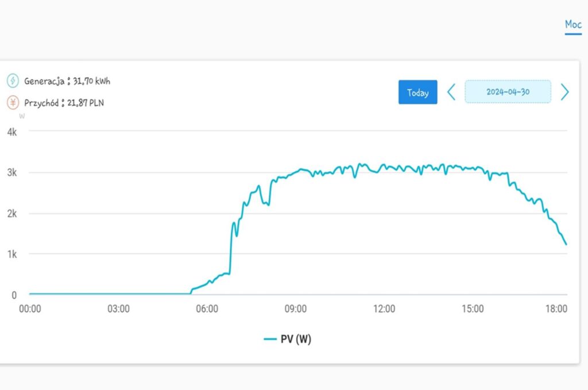Click the 00:00 label on time axis

tap(30, 309)
